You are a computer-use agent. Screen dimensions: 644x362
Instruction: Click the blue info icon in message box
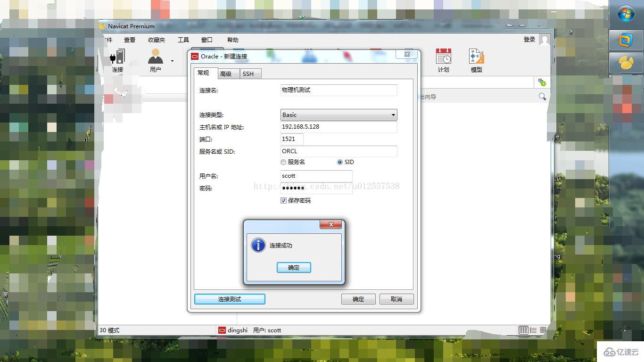click(x=258, y=245)
